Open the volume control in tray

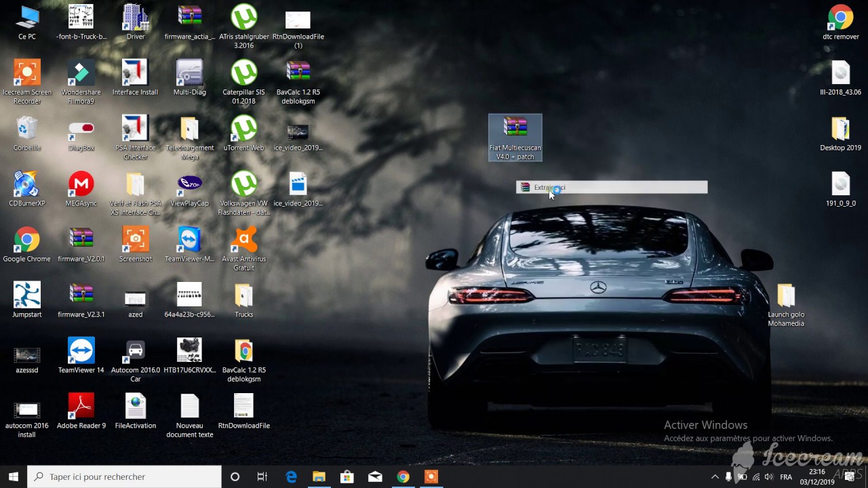(x=768, y=476)
